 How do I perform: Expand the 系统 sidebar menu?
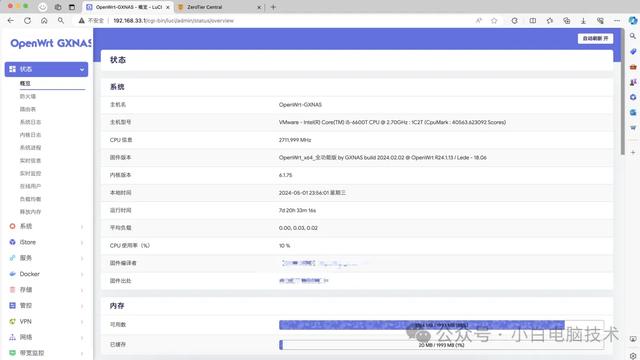tap(46, 226)
